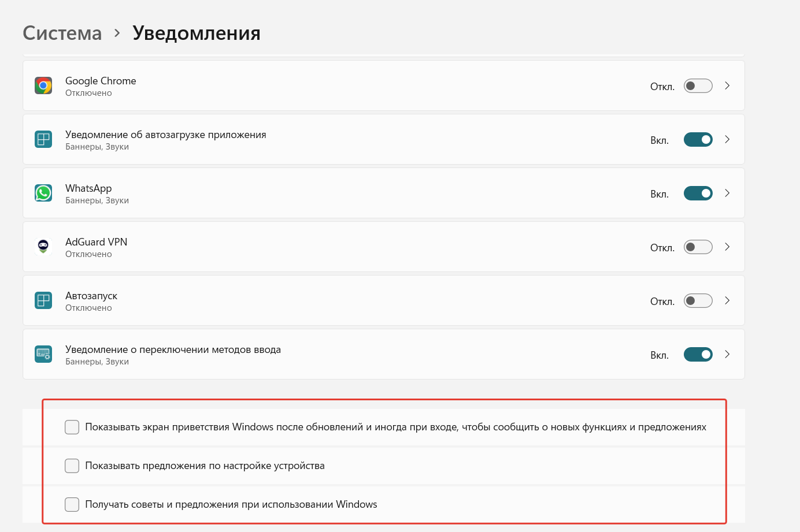Open AdGuard VPN notification settings chevron
The image size is (800, 532).
coord(727,247)
